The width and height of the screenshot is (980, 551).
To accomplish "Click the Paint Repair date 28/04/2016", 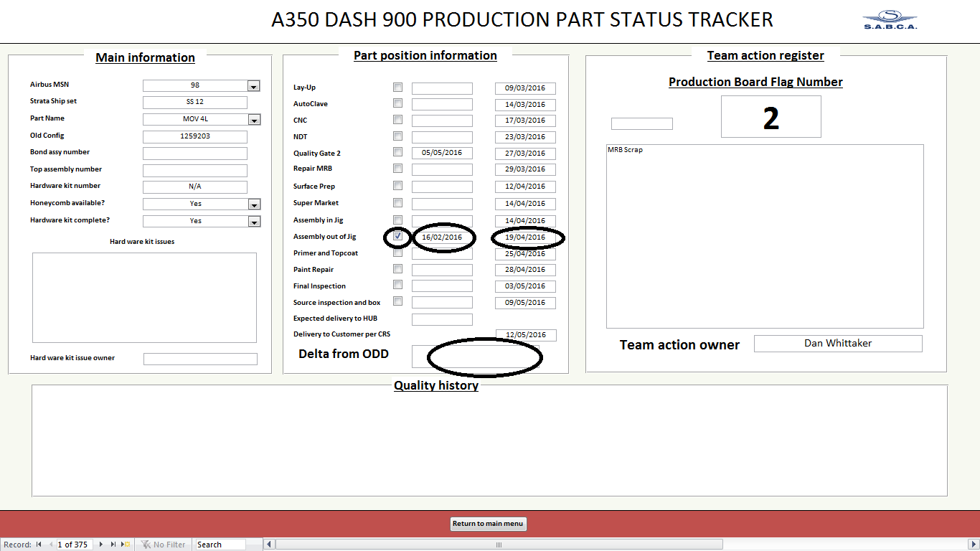I will (x=525, y=270).
